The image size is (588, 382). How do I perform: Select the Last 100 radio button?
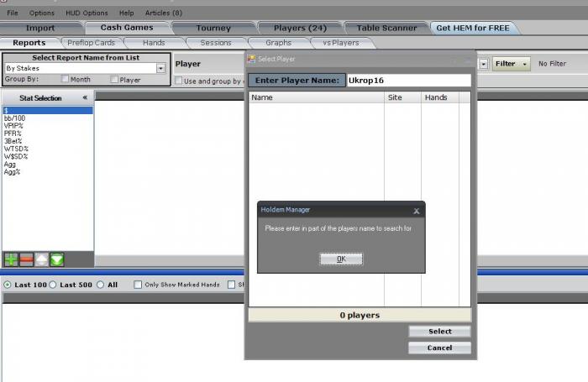8,285
